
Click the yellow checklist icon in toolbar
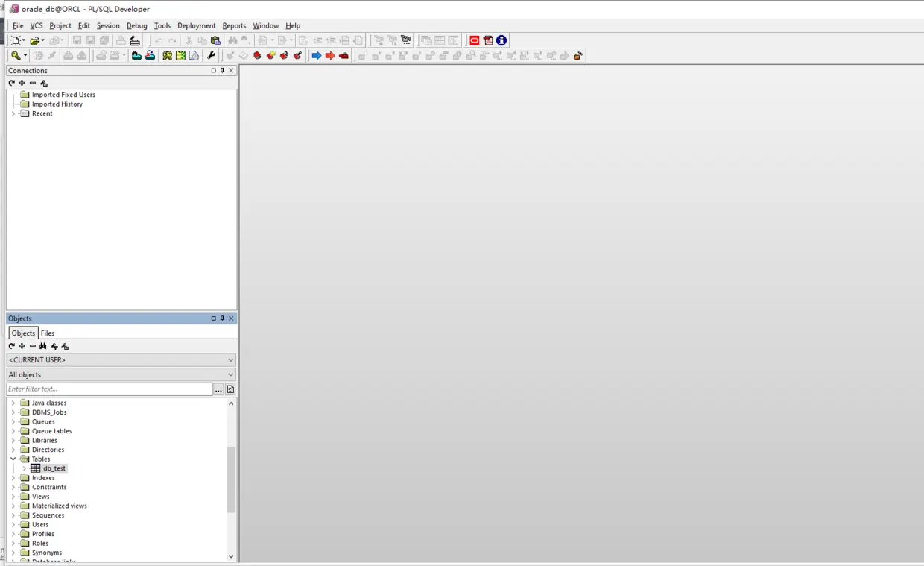[180, 55]
